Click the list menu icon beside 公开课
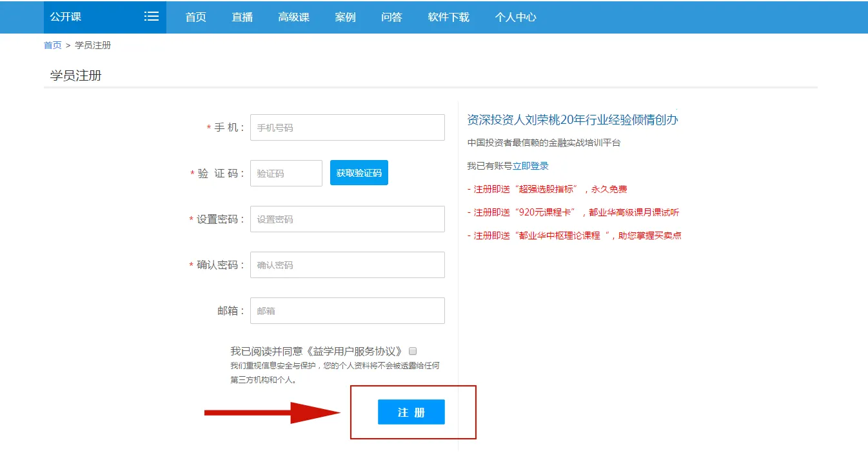This screenshot has height=471, width=868. point(151,17)
